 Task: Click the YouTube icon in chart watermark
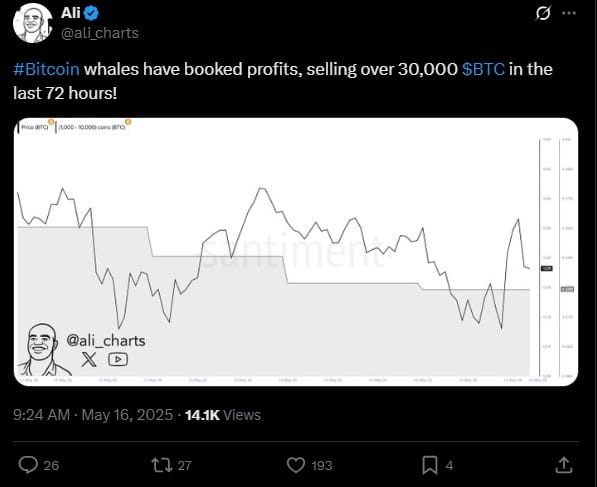coord(118,359)
